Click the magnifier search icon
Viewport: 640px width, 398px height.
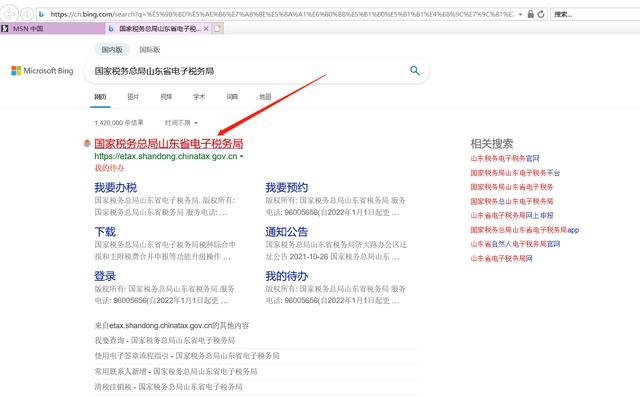tap(415, 71)
